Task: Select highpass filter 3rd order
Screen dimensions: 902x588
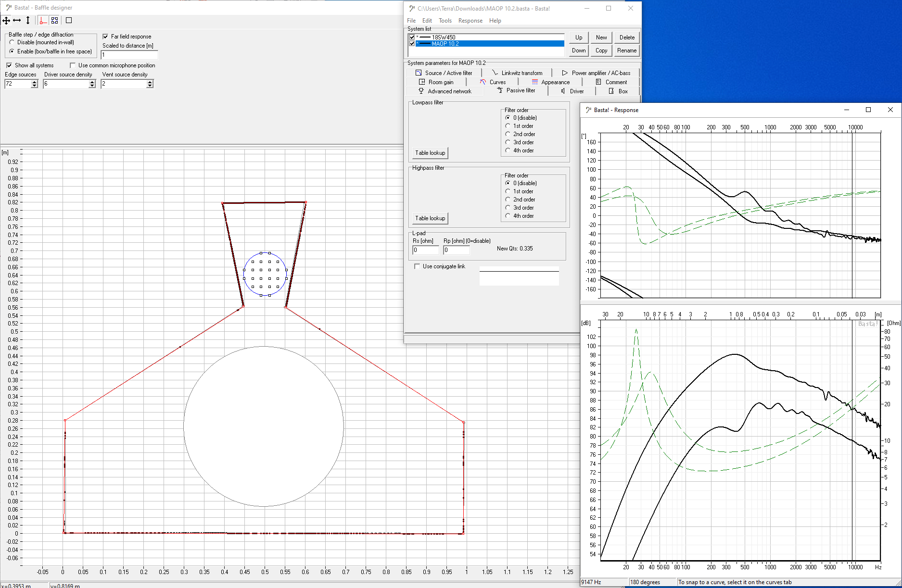Action: pyautogui.click(x=508, y=208)
